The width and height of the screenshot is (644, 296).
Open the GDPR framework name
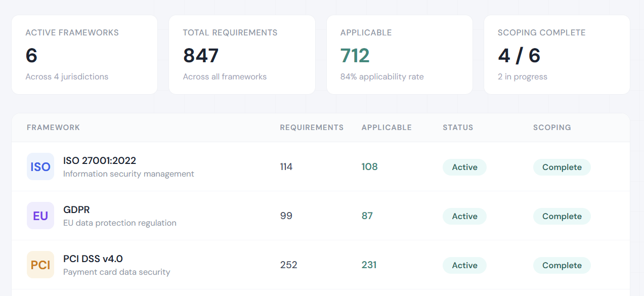[x=76, y=209]
